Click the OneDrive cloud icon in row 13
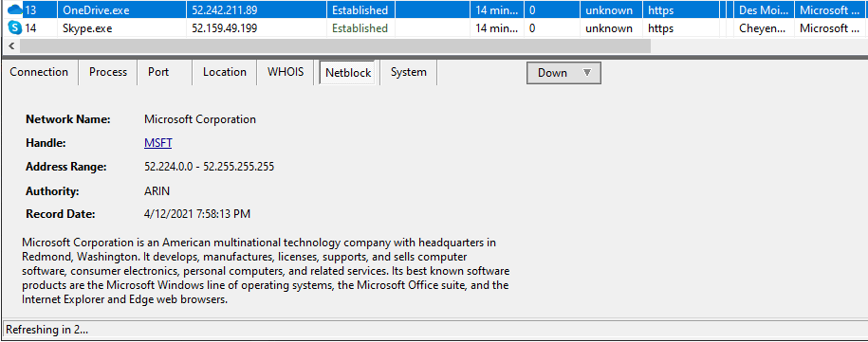This screenshot has height=342, width=868. coord(15,9)
